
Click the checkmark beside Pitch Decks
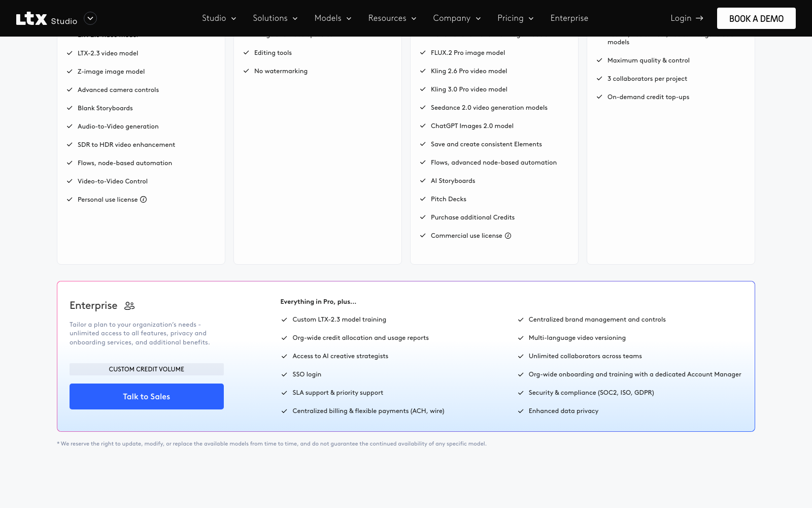[x=423, y=199]
